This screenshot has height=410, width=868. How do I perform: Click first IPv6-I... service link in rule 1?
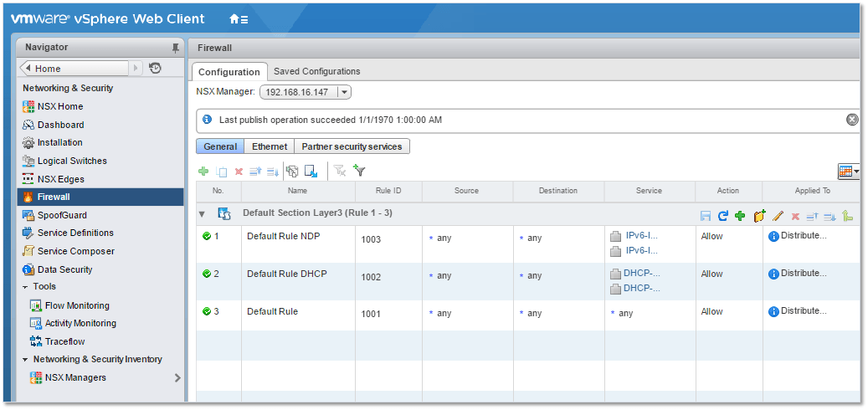click(x=642, y=236)
